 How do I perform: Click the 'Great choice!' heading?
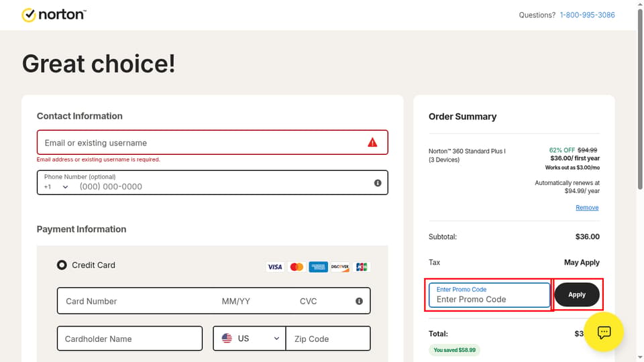(x=99, y=64)
